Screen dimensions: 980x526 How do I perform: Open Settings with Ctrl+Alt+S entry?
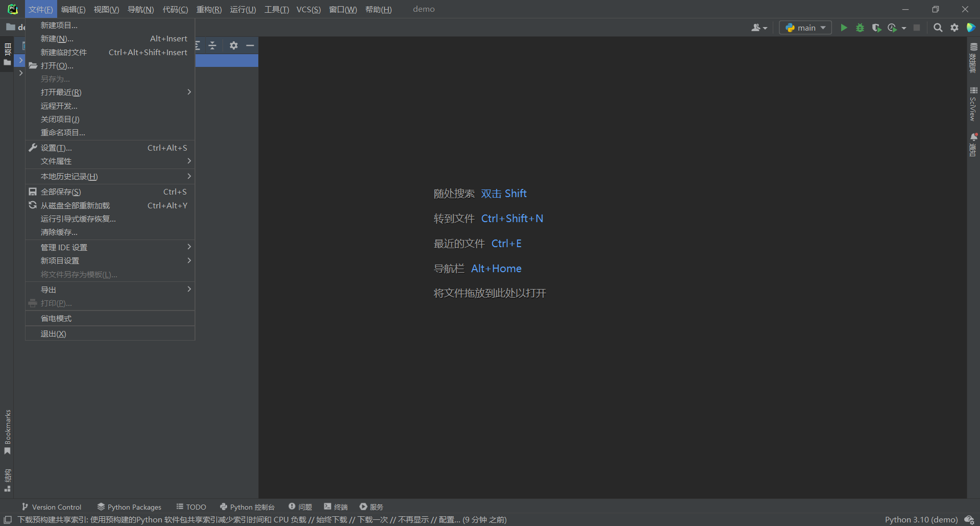(x=110, y=148)
